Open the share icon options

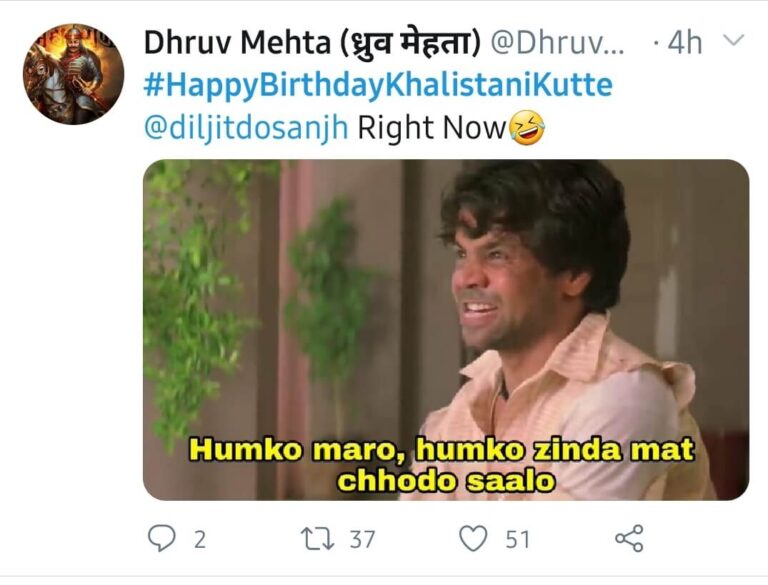(x=629, y=538)
